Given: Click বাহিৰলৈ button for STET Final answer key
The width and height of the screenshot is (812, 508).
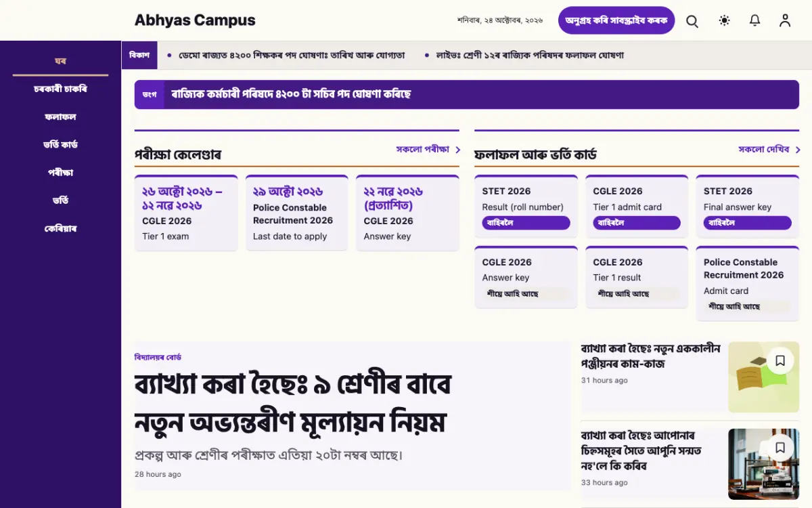Looking at the screenshot, I should tap(747, 223).
